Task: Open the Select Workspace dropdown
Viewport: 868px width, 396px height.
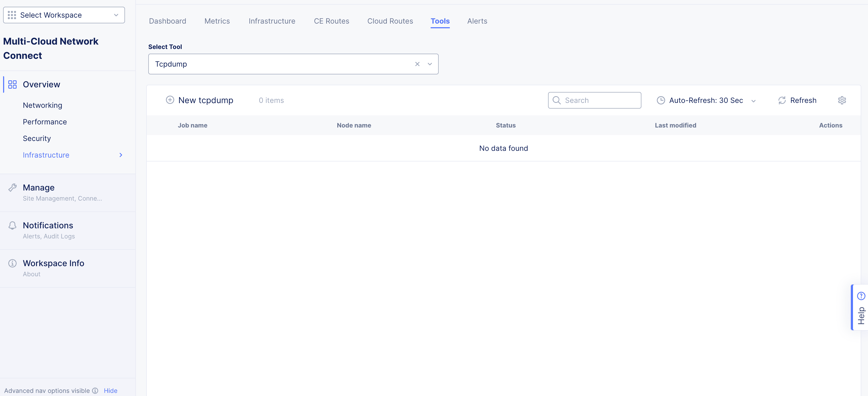Action: point(64,15)
